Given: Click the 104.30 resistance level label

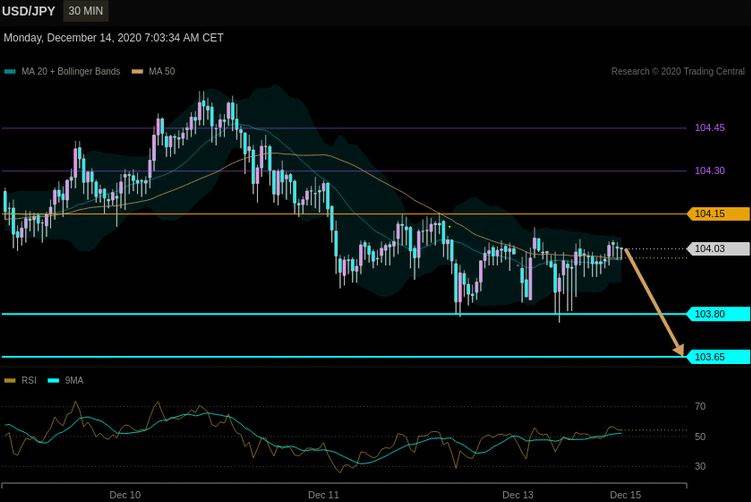Looking at the screenshot, I should [x=710, y=171].
